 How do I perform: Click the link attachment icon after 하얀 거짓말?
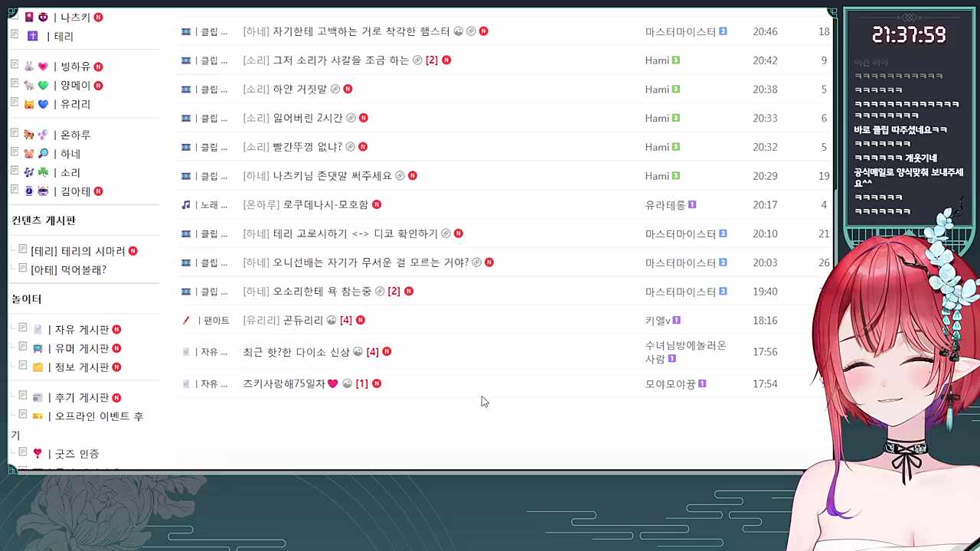coord(335,90)
